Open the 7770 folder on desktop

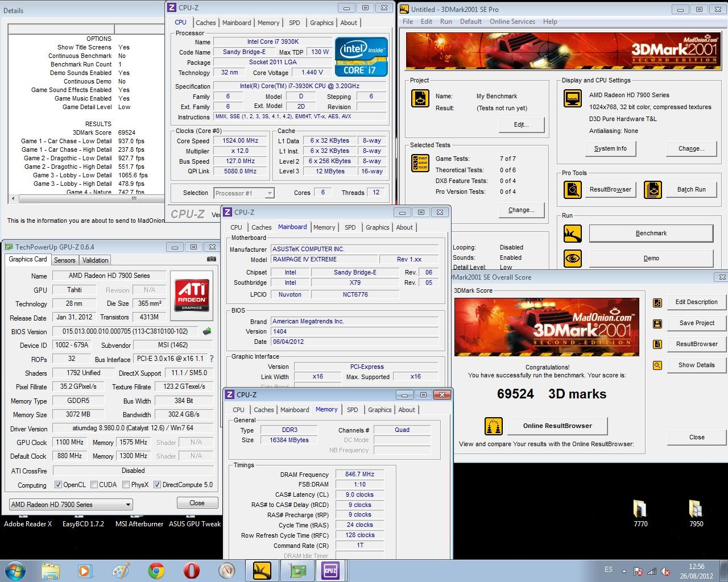pyautogui.click(x=640, y=514)
